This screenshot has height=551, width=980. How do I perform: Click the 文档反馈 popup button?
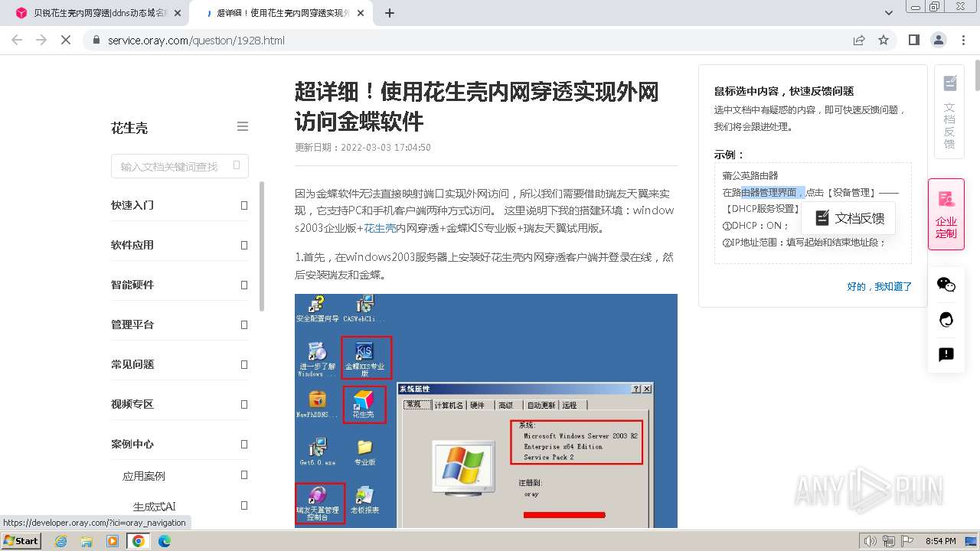click(848, 218)
